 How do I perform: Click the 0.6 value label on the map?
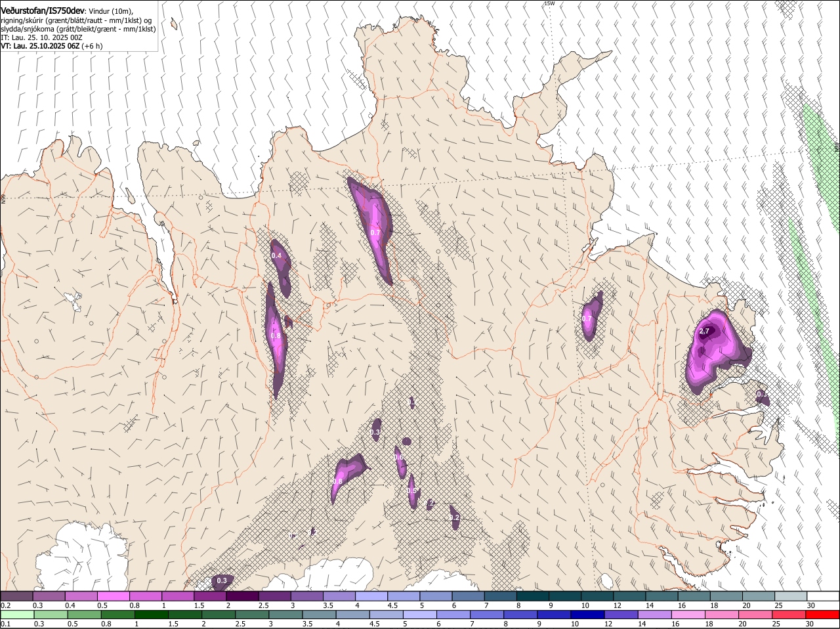click(x=398, y=458)
